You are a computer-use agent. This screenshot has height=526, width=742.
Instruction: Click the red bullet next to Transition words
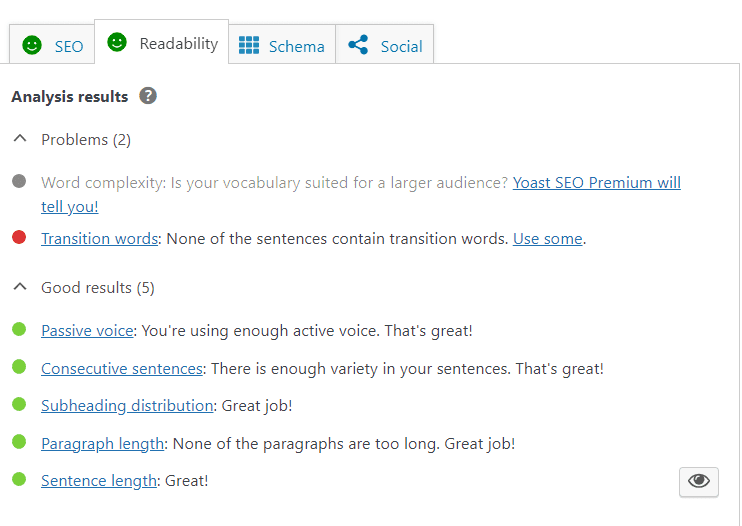click(x=19, y=237)
